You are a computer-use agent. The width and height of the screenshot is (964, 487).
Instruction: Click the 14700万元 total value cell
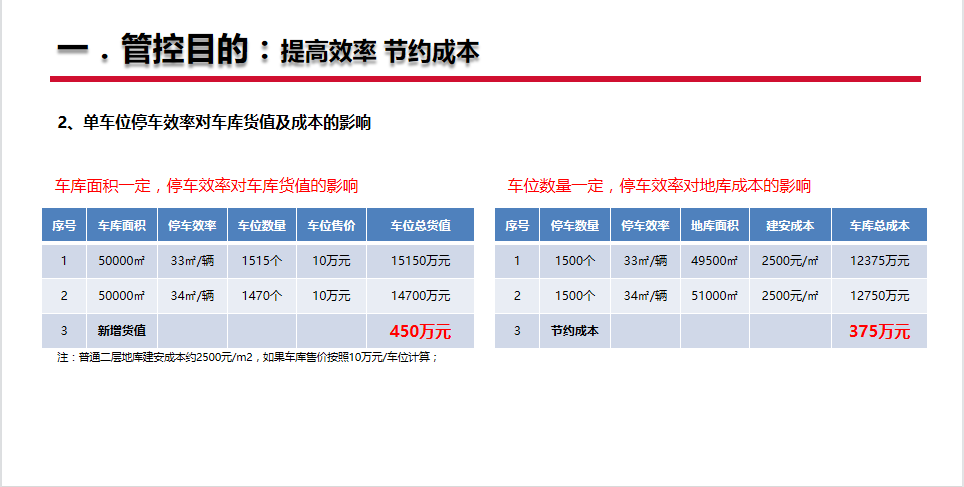(x=421, y=296)
